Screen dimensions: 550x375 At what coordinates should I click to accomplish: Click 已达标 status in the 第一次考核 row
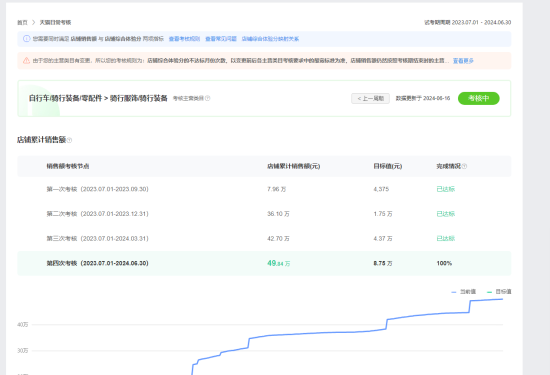(445, 189)
